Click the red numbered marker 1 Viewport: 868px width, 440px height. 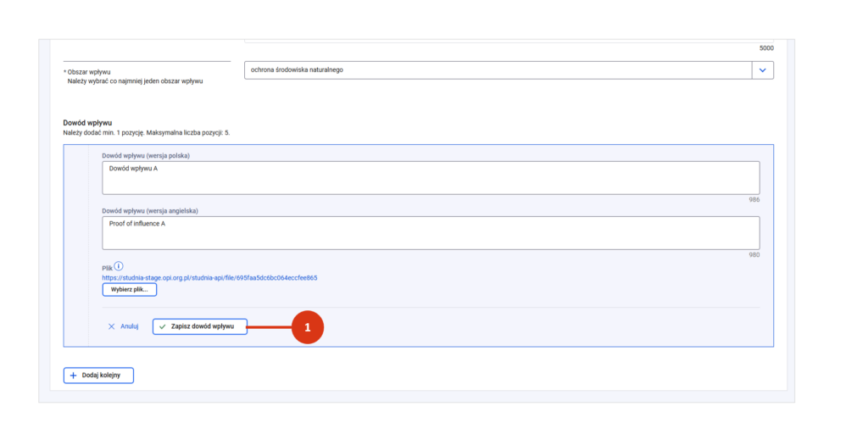coord(308,326)
